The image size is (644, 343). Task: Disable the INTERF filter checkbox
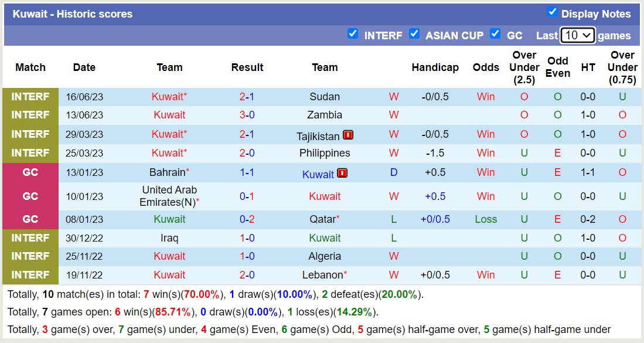(x=353, y=35)
